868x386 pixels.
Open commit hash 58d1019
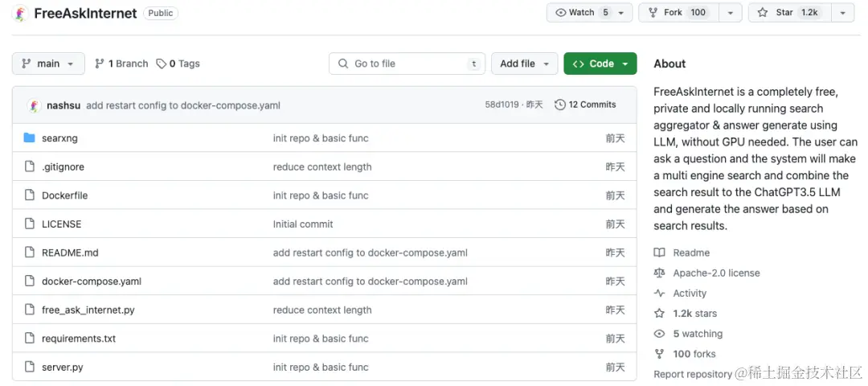pyautogui.click(x=502, y=105)
